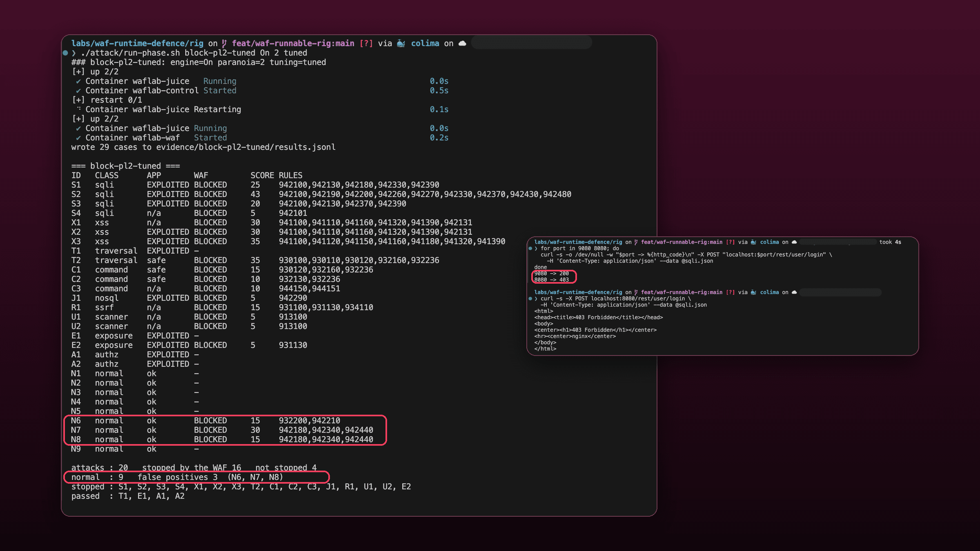Screen dimensions: 980x551
Task: Click 'false positives 3 (N6, N7, N8)' summary
Action: 210,477
